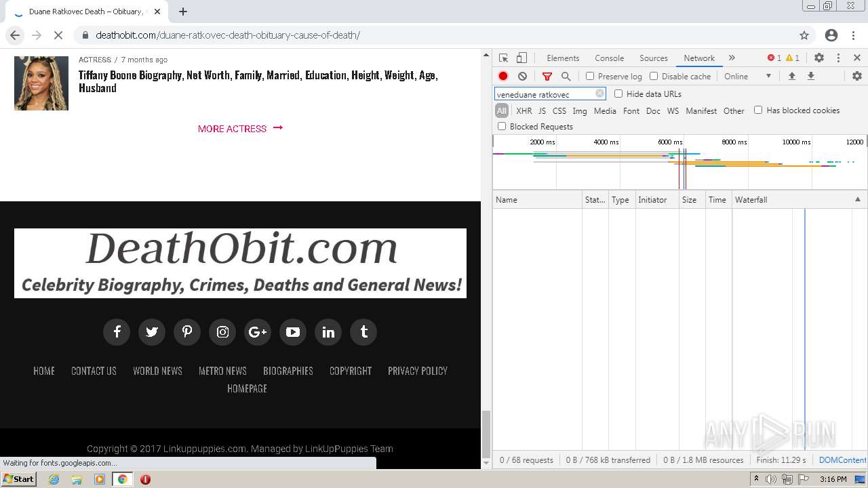Filter requests by XHR
This screenshot has height=488, width=868.
coord(524,111)
